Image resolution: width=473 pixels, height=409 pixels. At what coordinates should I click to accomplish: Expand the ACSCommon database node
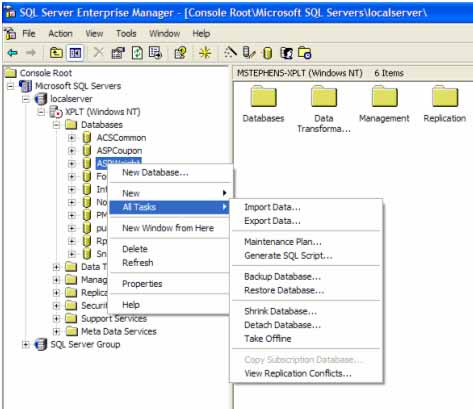pyautogui.click(x=72, y=138)
